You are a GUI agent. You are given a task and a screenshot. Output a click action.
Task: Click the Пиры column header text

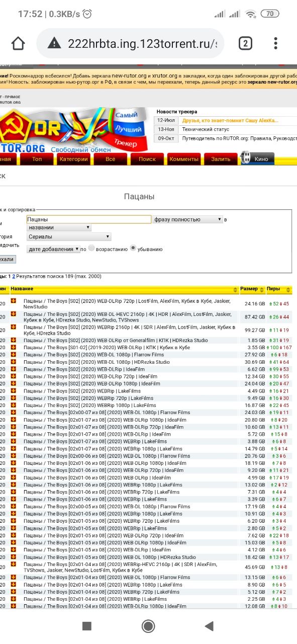click(273, 289)
